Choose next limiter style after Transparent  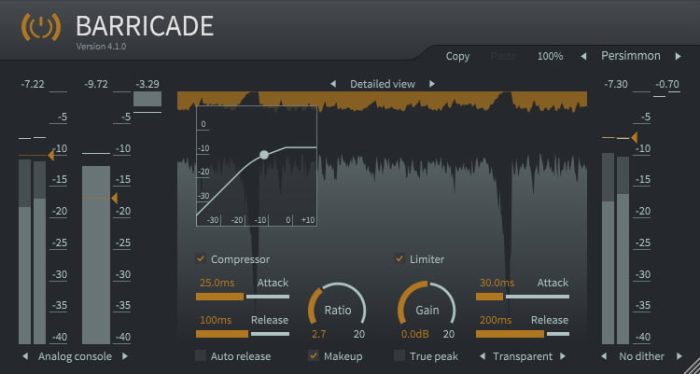(x=562, y=356)
